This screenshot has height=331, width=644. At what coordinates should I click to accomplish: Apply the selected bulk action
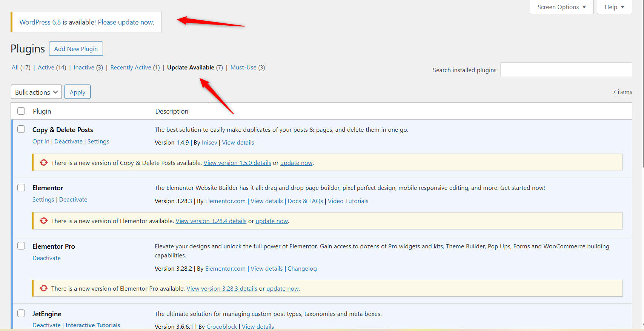77,92
